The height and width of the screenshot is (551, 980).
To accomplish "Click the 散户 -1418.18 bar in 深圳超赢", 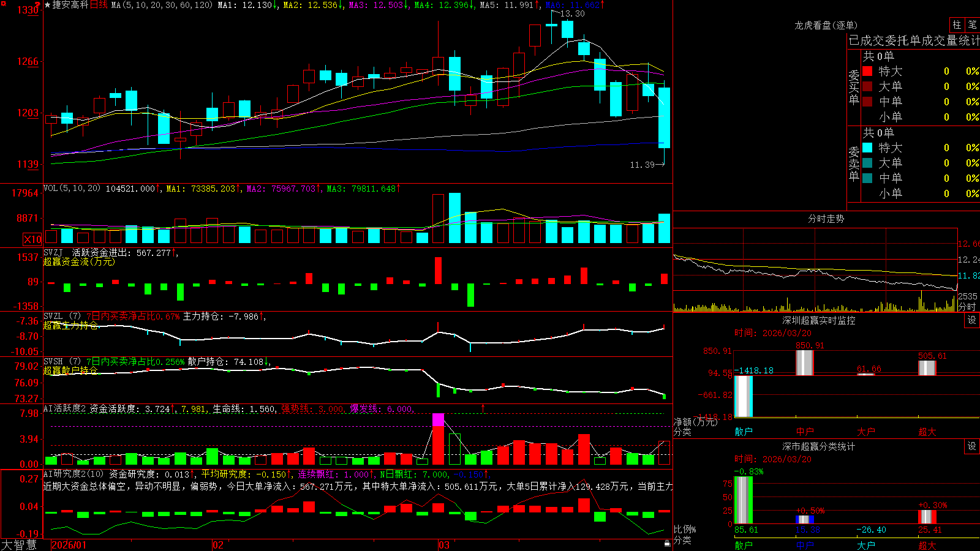I will tap(744, 396).
